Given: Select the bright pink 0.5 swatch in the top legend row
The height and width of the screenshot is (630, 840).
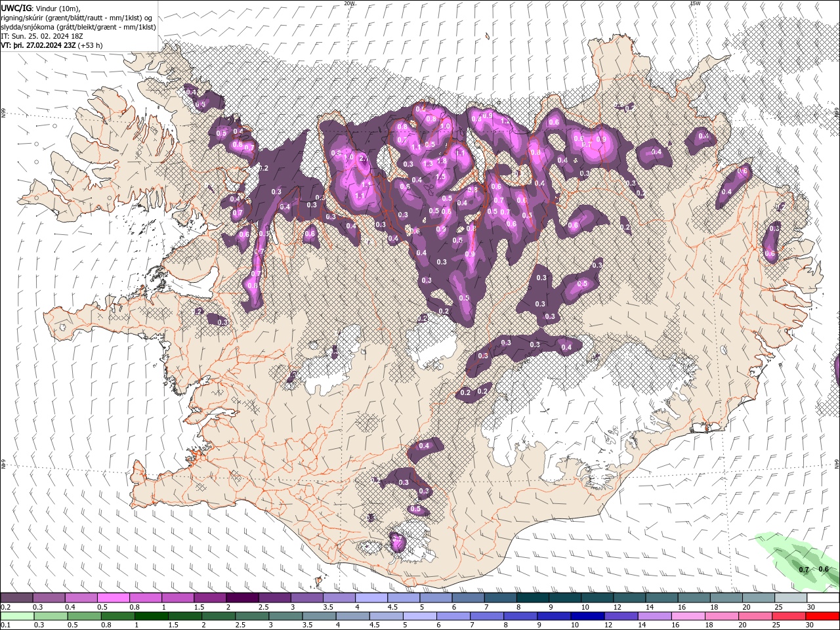Looking at the screenshot, I should [113, 598].
